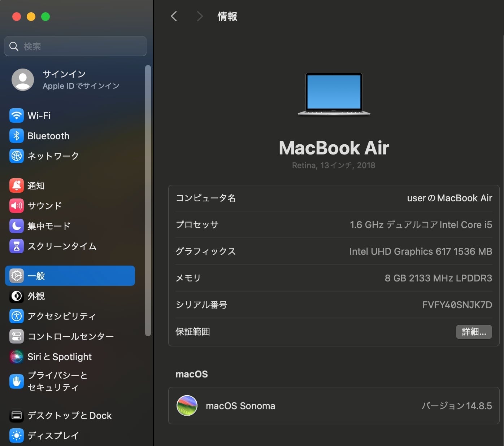Select Wi-Fi in the sidebar
Image resolution: width=504 pixels, height=446 pixels.
click(x=70, y=116)
